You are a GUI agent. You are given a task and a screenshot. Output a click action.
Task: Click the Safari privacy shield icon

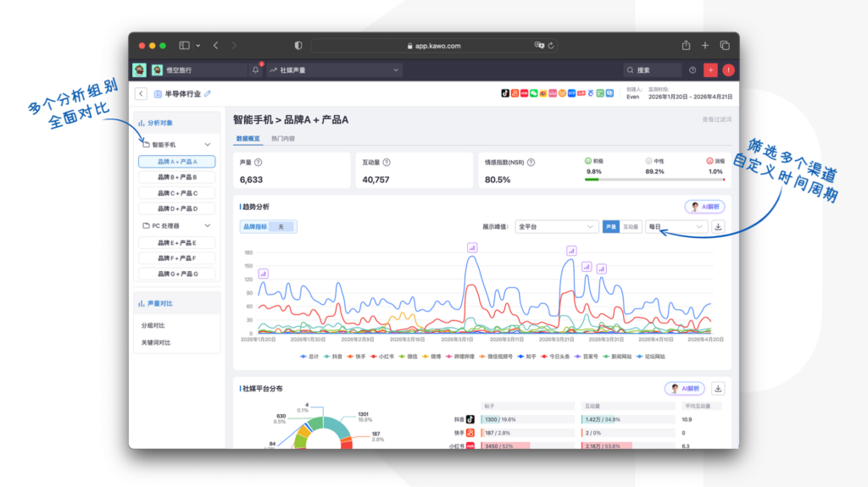tap(298, 46)
